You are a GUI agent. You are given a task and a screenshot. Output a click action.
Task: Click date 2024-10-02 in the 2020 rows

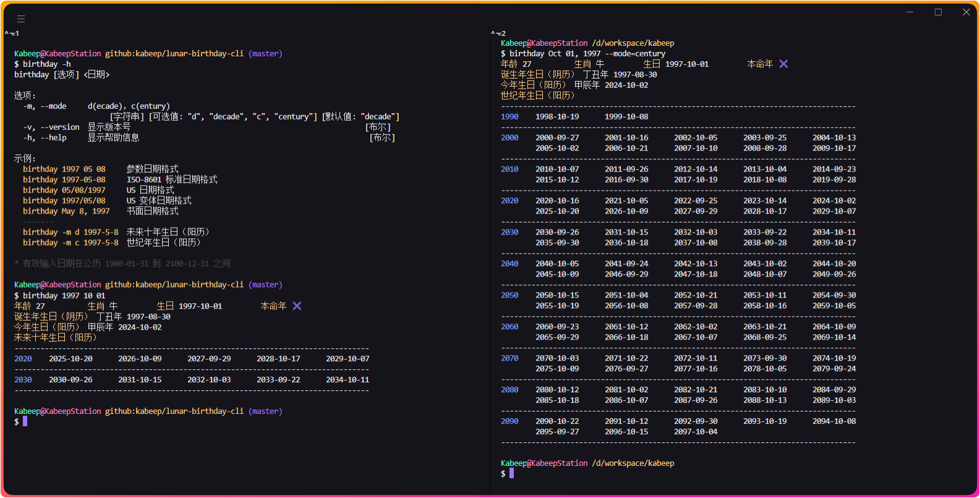click(834, 201)
